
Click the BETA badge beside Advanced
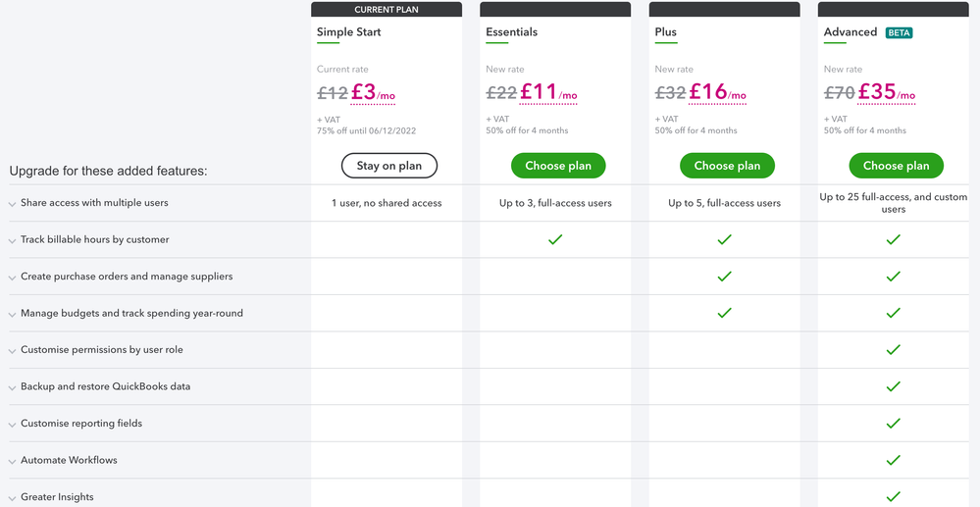899,32
